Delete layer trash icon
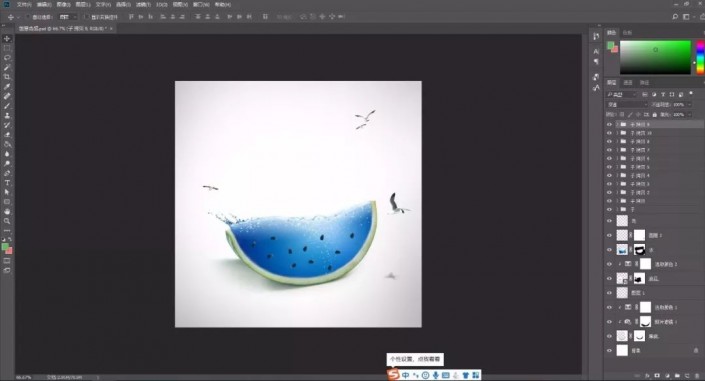Viewport: 705px width, 381px height. (x=696, y=375)
